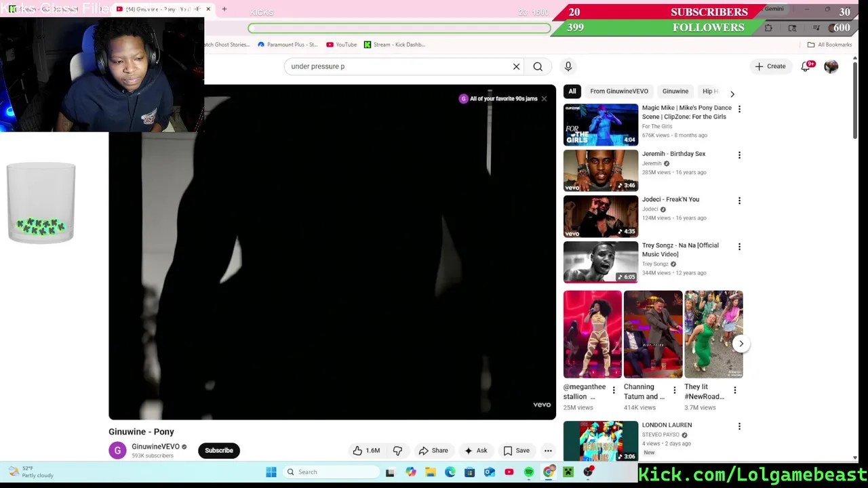
Task: Open options for Channing Tatum short
Action: pos(674,390)
